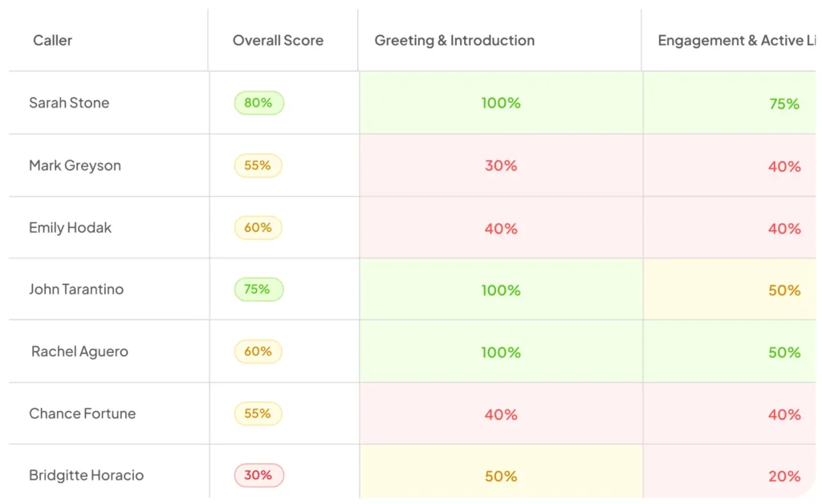Select the Greeting & Introduction column header
The height and width of the screenshot is (504, 822).
[454, 40]
